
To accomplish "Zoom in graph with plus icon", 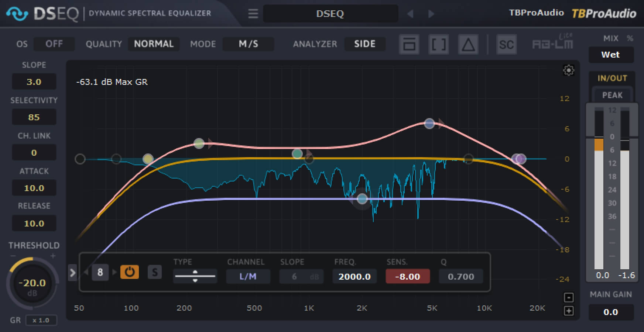I will tap(569, 311).
